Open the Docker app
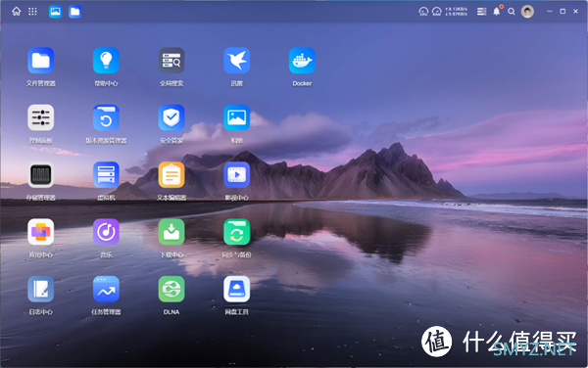 [x=302, y=61]
